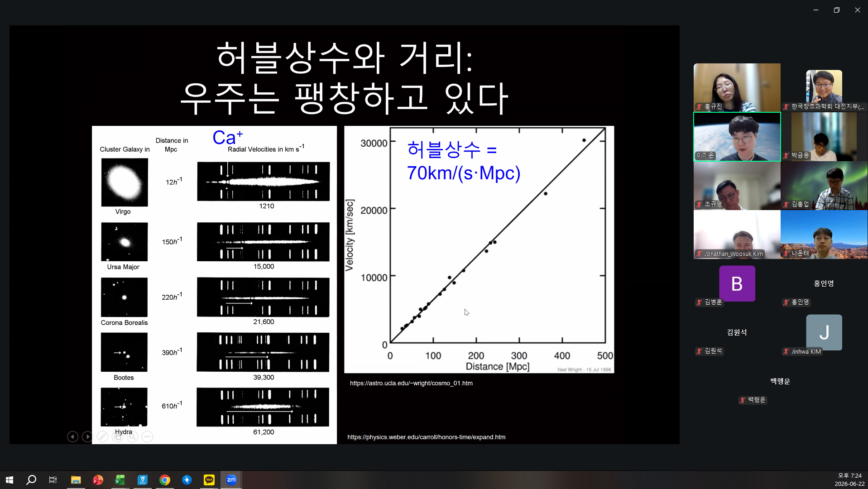Switch to PowerPoint in the taskbar
868x489 pixels.
98,479
